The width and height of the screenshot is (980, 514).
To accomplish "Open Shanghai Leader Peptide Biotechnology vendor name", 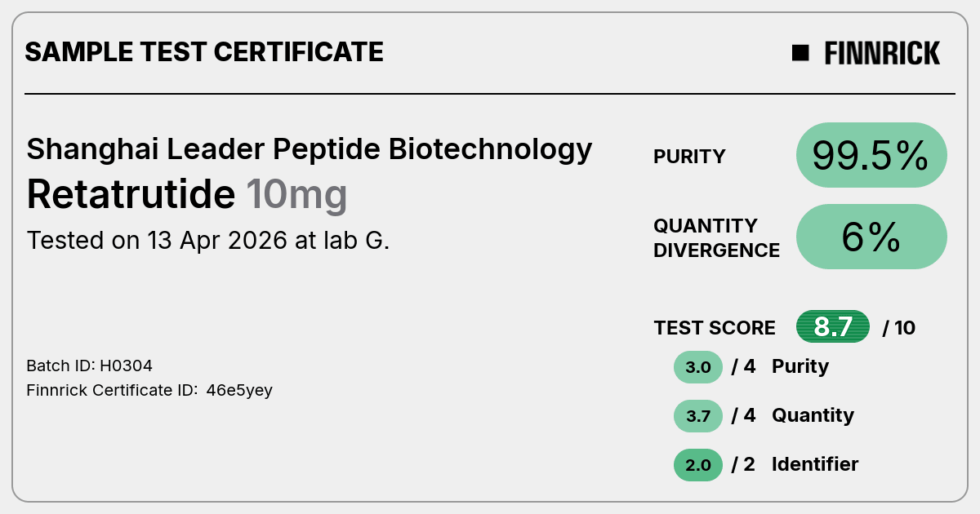I will click(310, 149).
